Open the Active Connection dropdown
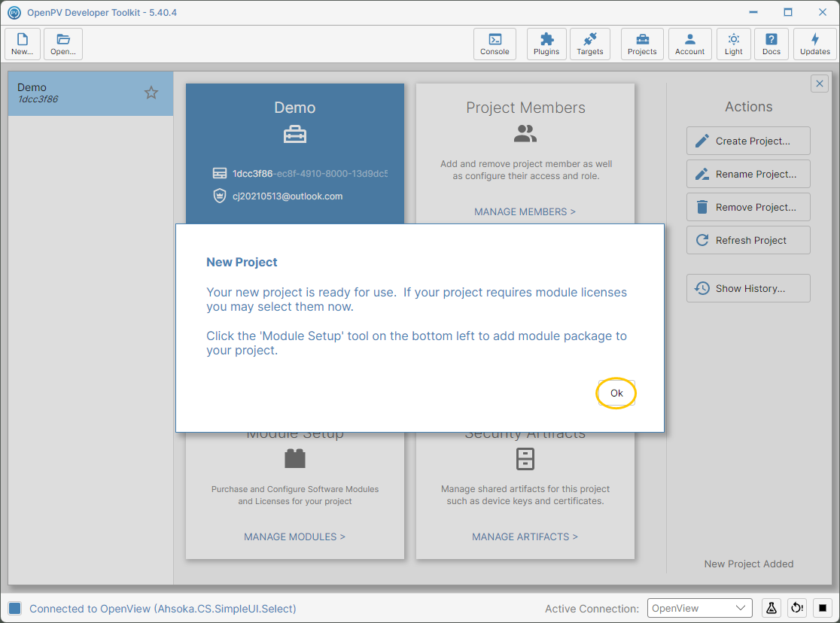Screen dimensions: 840x623 point(700,608)
